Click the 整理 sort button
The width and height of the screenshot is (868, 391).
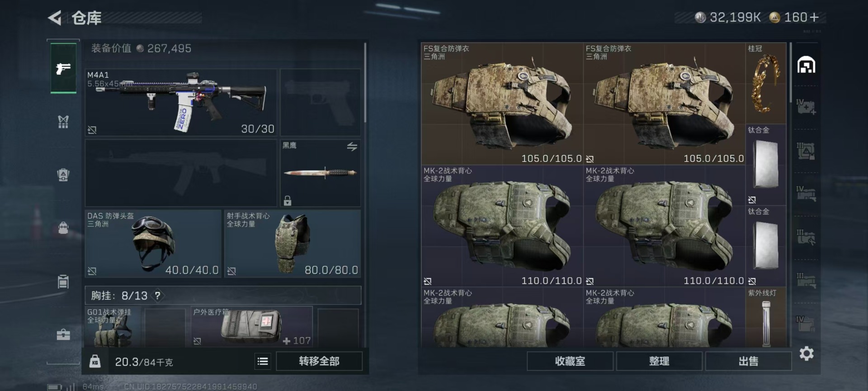click(x=659, y=361)
